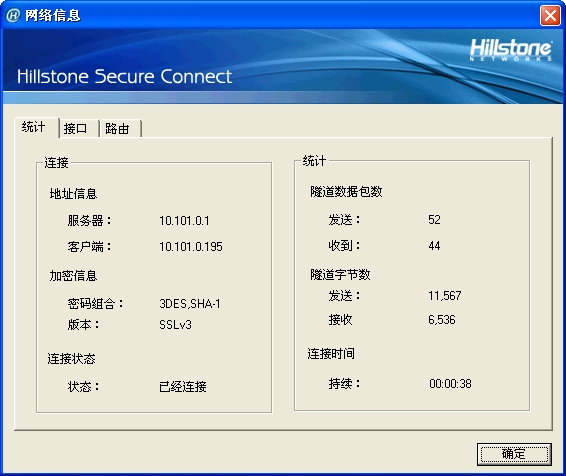Open the 路由 tab
This screenshot has height=476, width=566.
[x=120, y=128]
